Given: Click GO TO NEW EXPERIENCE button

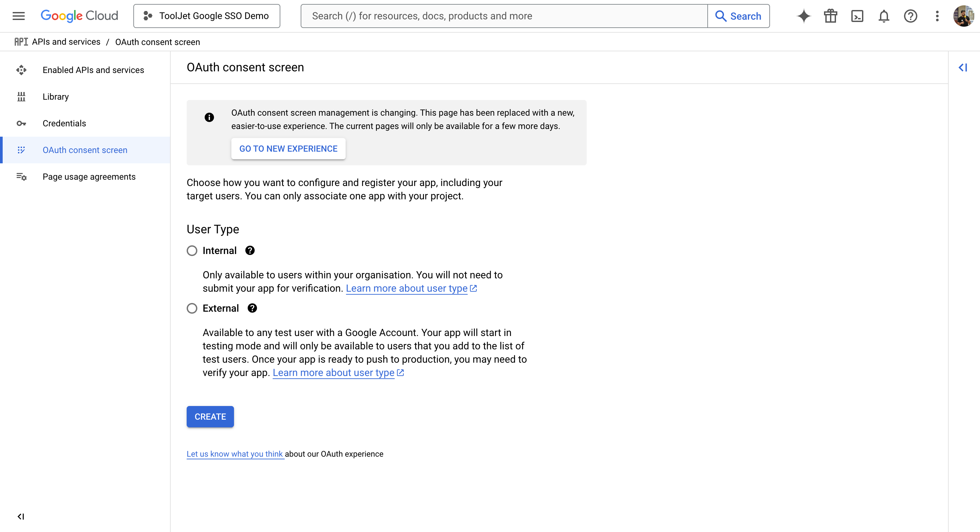Looking at the screenshot, I should [288, 149].
